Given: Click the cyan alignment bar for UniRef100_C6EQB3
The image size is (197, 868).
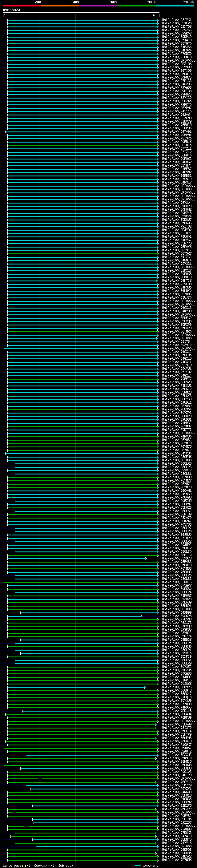Looking at the screenshot, I should [89, 769].
